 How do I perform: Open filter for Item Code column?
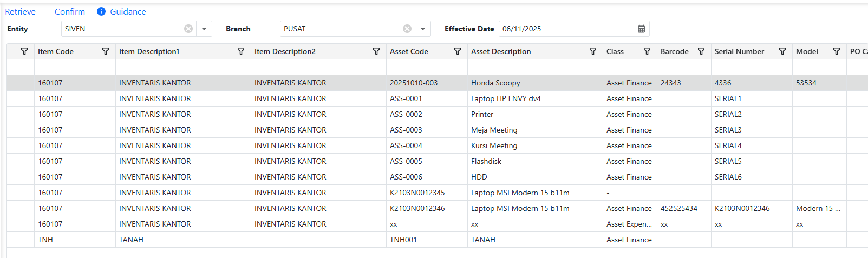pyautogui.click(x=106, y=51)
